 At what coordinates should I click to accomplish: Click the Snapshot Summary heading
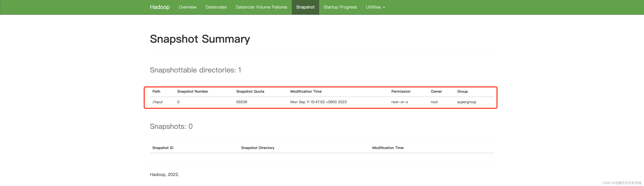[x=200, y=39]
